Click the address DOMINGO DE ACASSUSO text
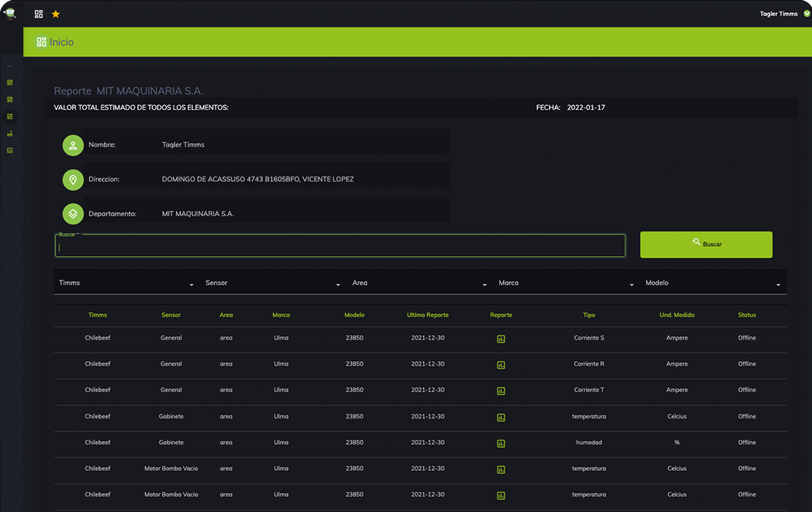812x512 pixels. [257, 179]
